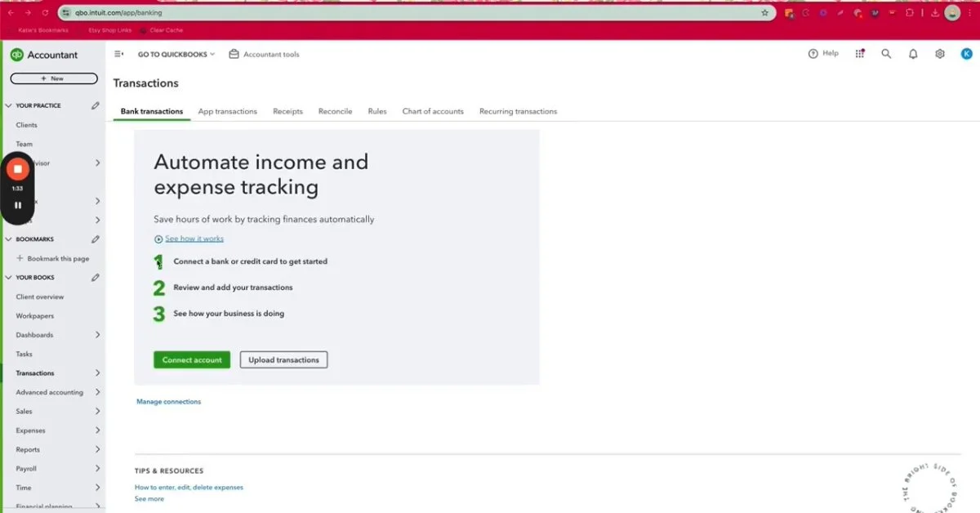This screenshot has height=513, width=980.
Task: Click the browser forward arrow
Action: click(x=29, y=13)
